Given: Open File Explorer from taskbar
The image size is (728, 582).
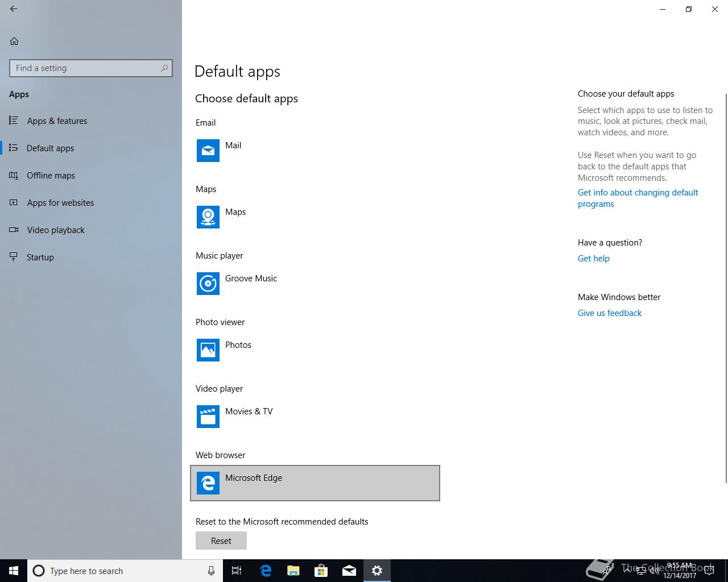Looking at the screenshot, I should [293, 571].
